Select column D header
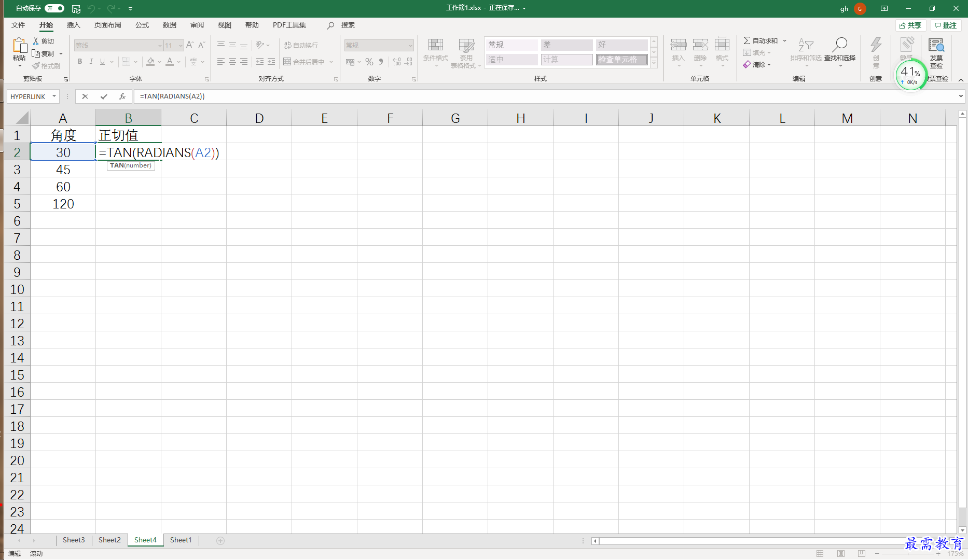The width and height of the screenshot is (968, 560). tap(259, 118)
